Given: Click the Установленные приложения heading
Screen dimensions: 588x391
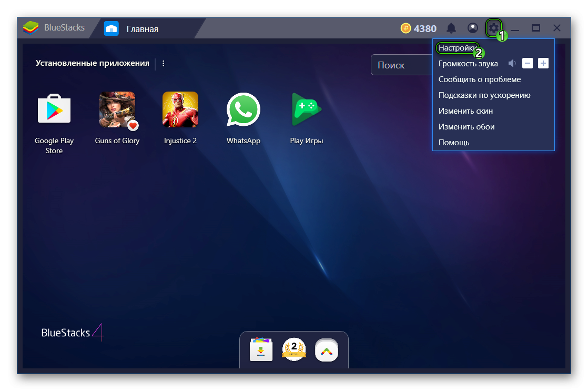Looking at the screenshot, I should point(92,63).
